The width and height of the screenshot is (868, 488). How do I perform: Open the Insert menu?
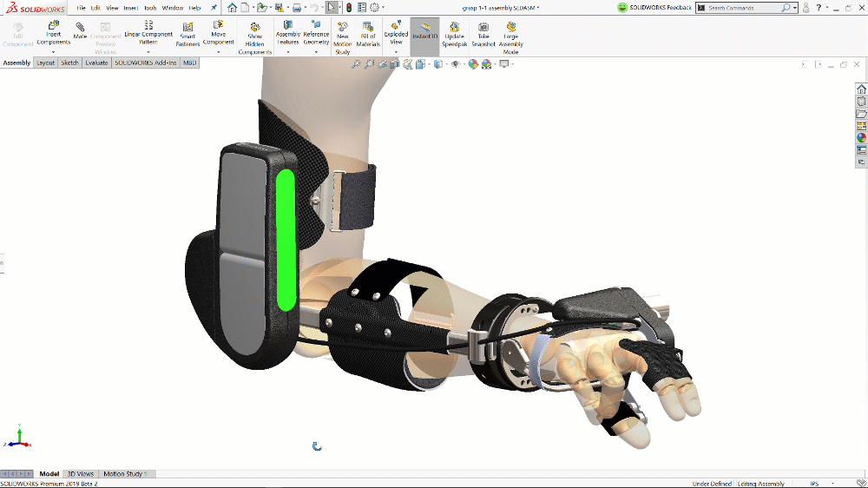coord(130,8)
